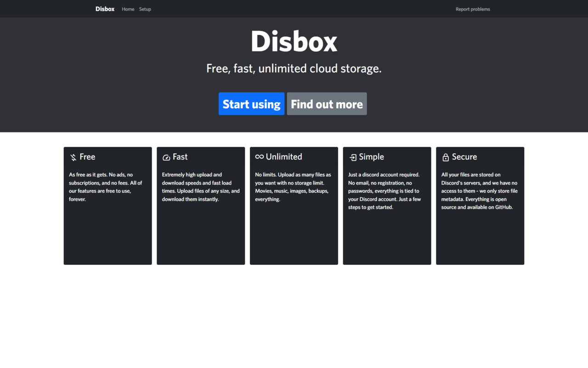Viewport: 588px width, 368px height.
Task: Click the login-arrow icon on the Simple card
Action: point(353,157)
